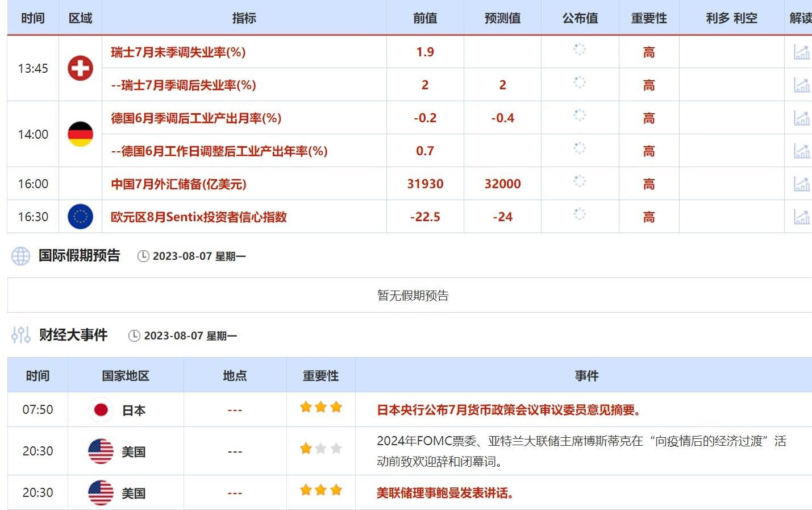Open chart icon for 中国7月外汇储备 row
812x510 pixels.
(801, 184)
